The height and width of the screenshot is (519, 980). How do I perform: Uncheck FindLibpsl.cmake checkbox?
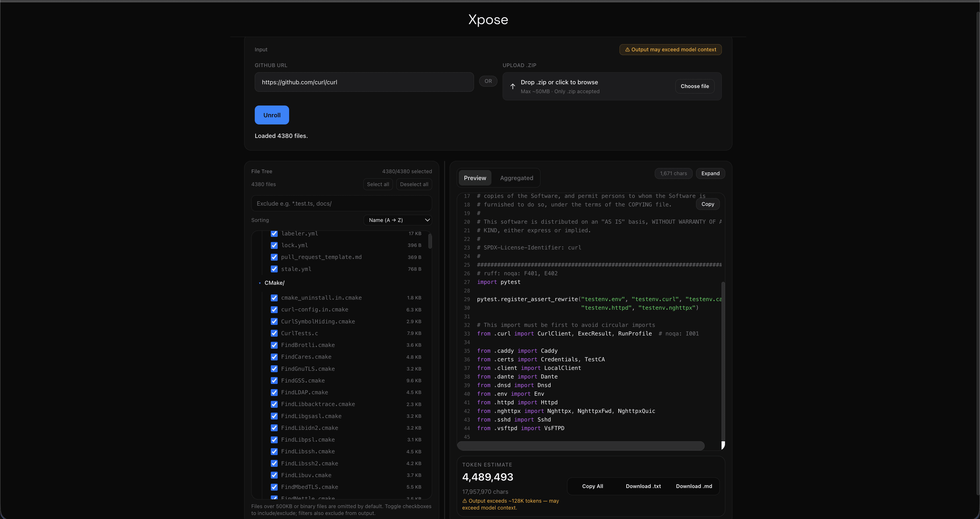274,440
